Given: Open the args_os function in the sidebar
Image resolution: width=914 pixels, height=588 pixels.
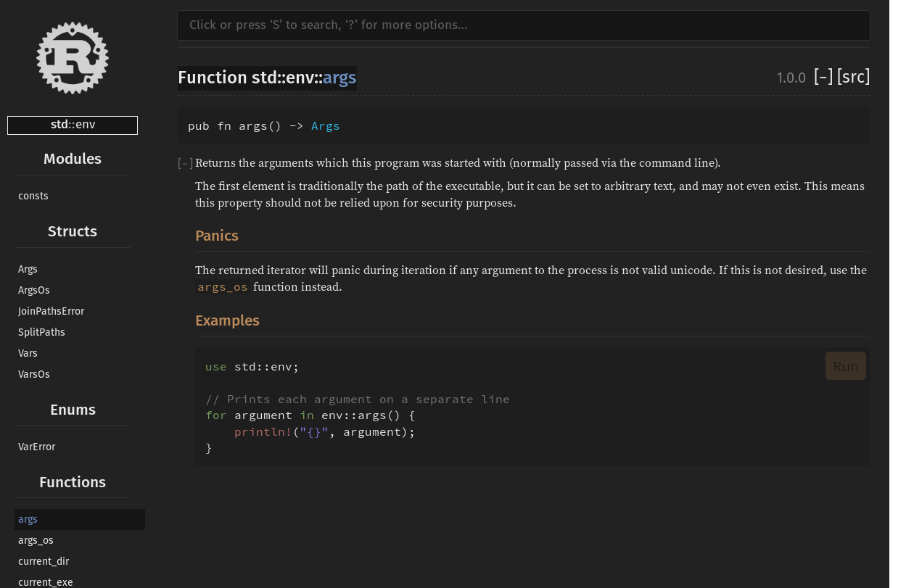Looking at the screenshot, I should click(36, 540).
